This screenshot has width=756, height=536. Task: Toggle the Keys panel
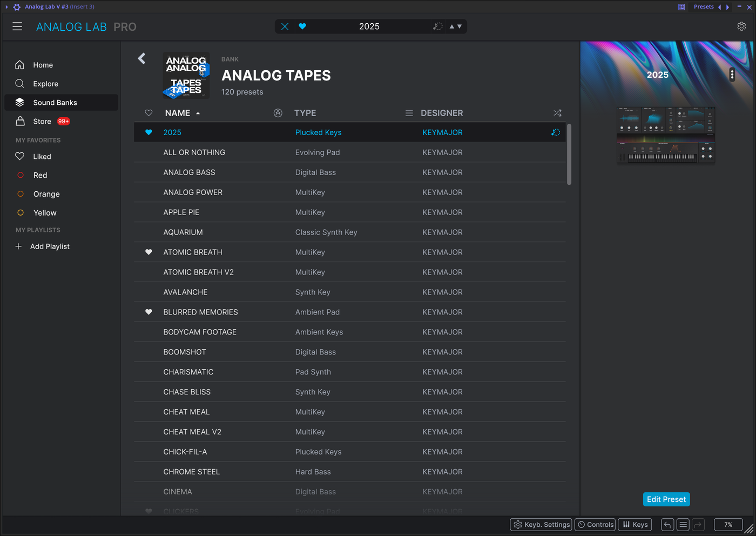[635, 525]
